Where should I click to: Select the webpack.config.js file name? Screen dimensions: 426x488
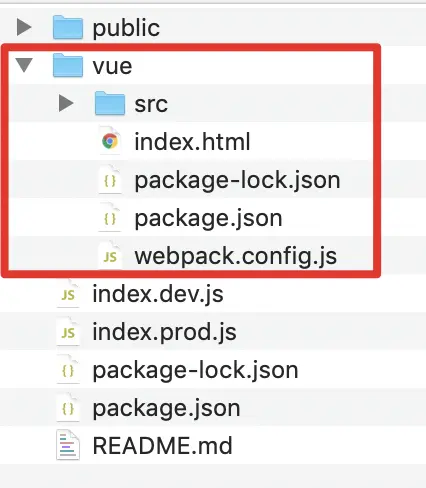point(236,257)
